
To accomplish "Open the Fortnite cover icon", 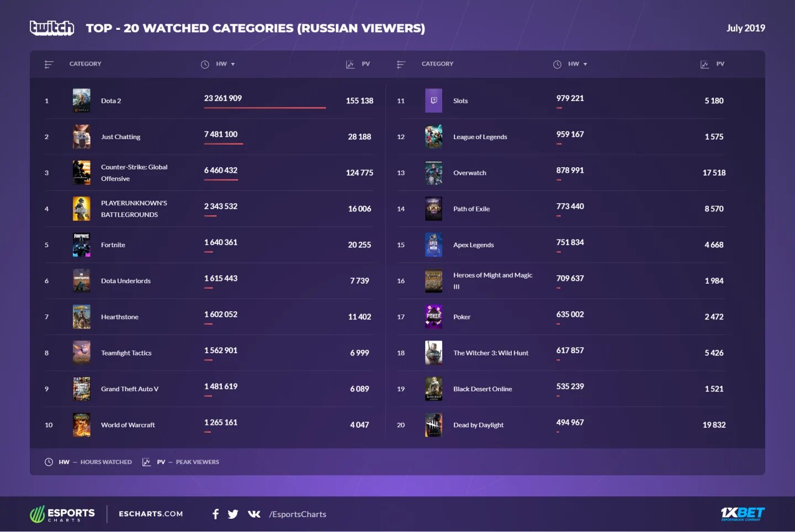I will [82, 245].
